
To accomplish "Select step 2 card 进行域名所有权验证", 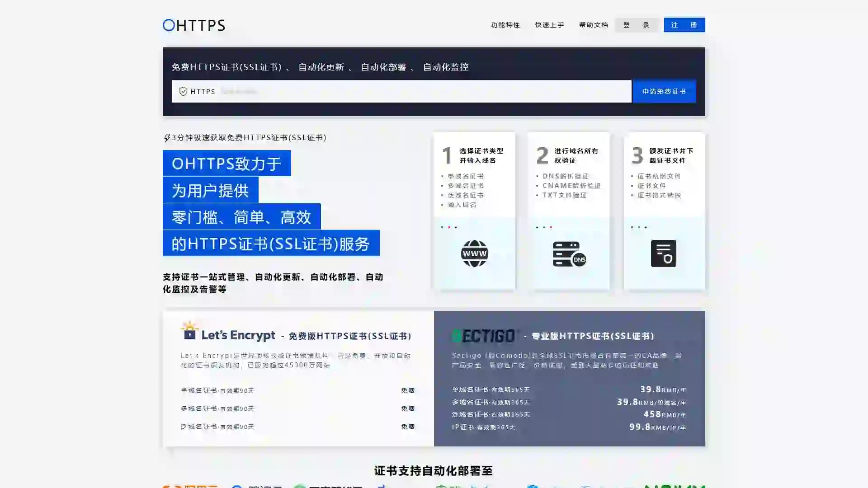I will pos(569,211).
